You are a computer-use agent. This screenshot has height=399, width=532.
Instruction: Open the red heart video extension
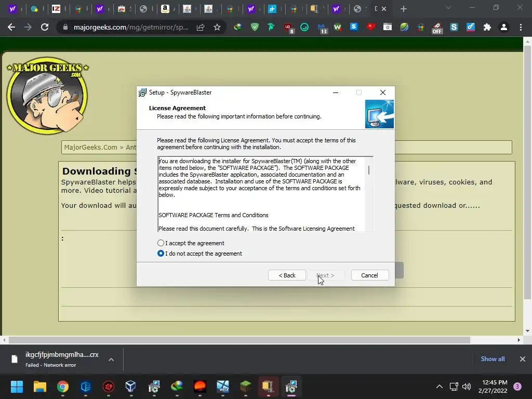click(x=371, y=27)
